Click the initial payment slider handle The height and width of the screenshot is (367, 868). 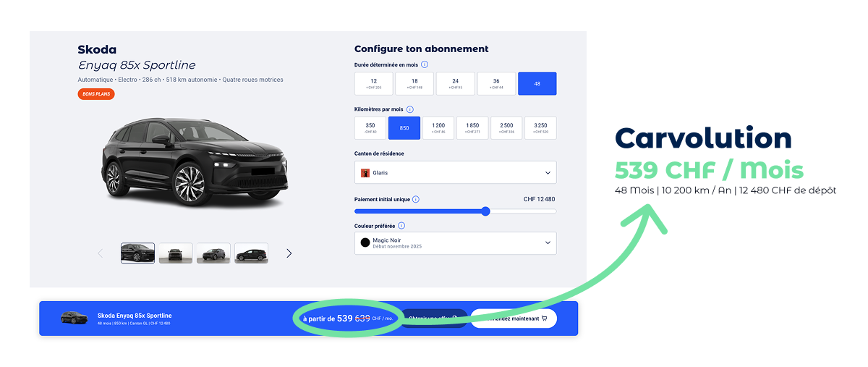click(485, 211)
